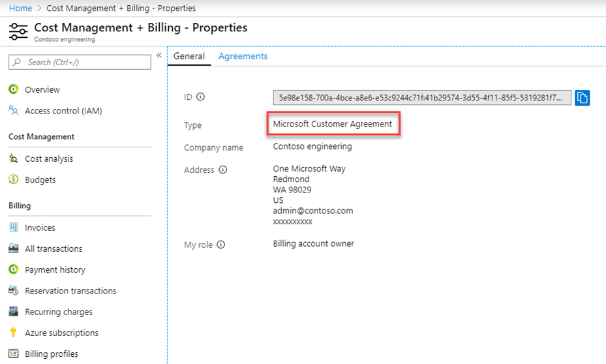Screen dimensions: 606x364
Task: Click the Payment history icon
Action: click(x=13, y=269)
